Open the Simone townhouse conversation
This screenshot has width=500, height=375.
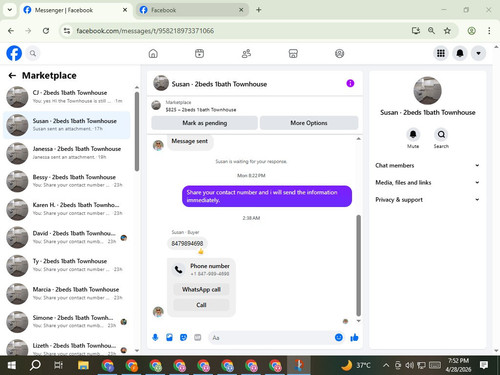pyautogui.click(x=67, y=321)
